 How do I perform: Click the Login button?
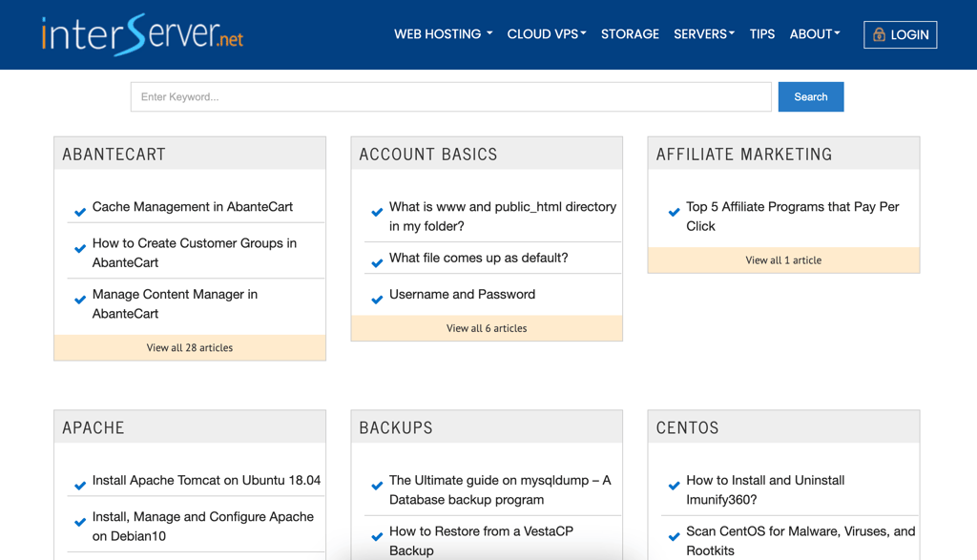[x=901, y=35]
